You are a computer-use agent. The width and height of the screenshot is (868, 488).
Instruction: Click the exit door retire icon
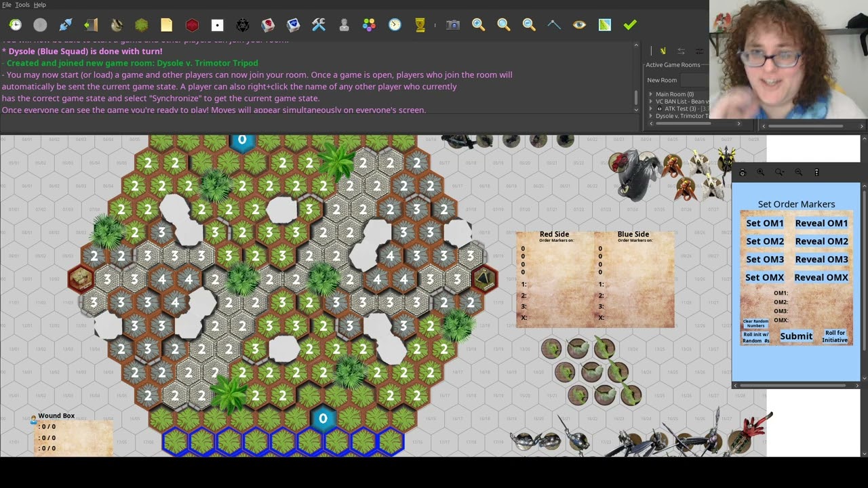point(91,25)
